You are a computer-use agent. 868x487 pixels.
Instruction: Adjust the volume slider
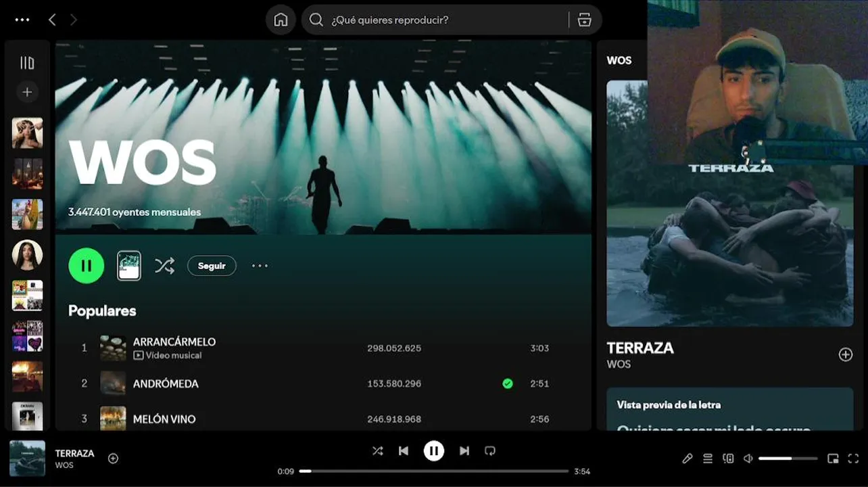788,459
